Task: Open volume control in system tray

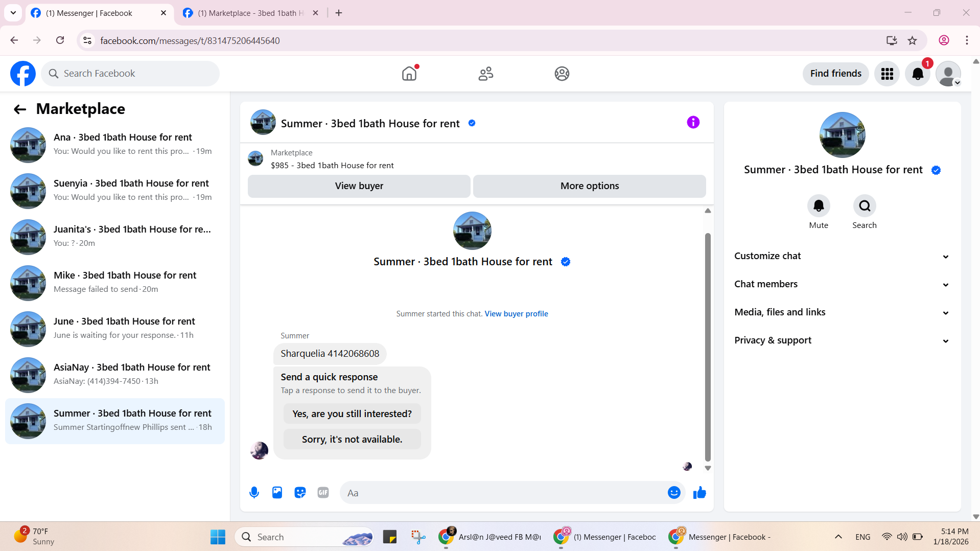Action: (902, 537)
